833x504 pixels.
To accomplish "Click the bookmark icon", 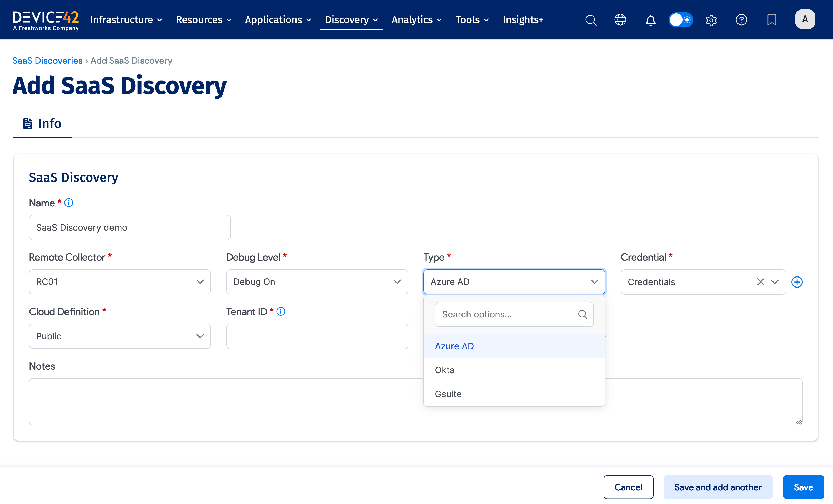I will (771, 20).
